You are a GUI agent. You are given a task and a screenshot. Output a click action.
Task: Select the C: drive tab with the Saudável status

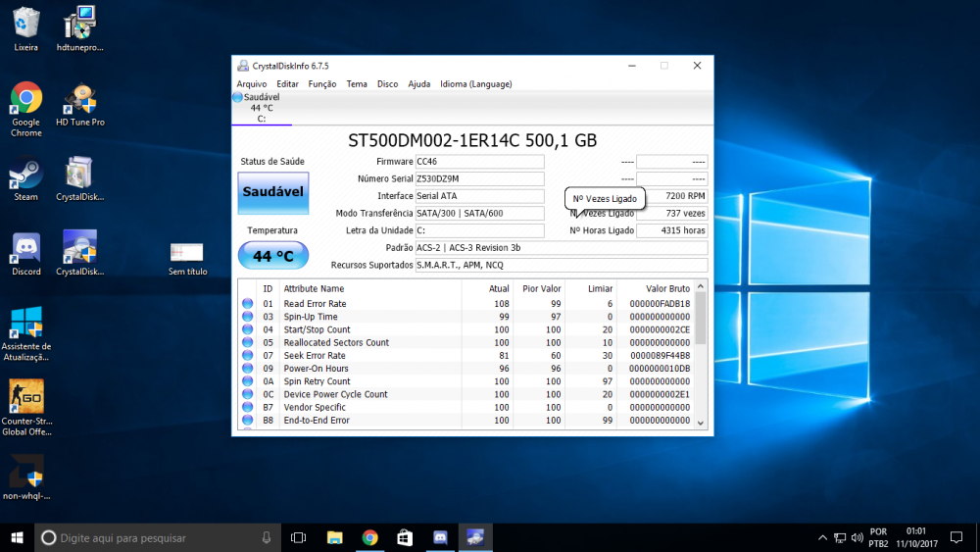click(x=261, y=108)
